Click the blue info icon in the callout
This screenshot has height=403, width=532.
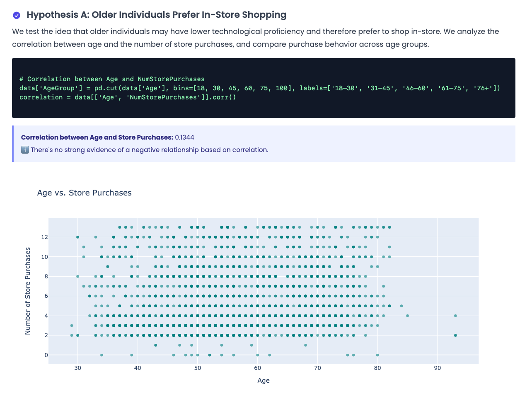[25, 150]
